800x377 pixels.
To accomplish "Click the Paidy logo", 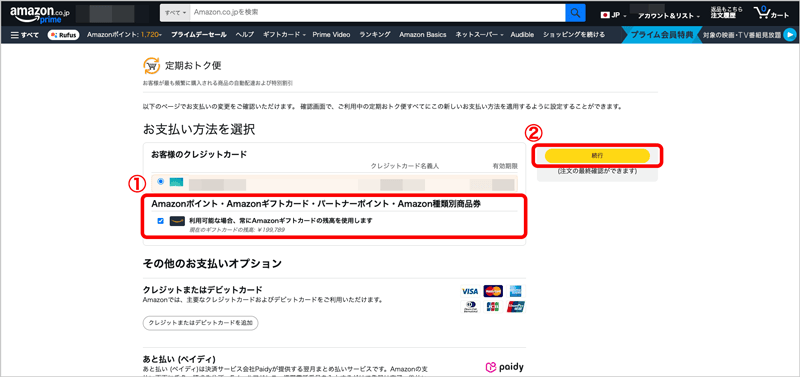I will [x=504, y=367].
